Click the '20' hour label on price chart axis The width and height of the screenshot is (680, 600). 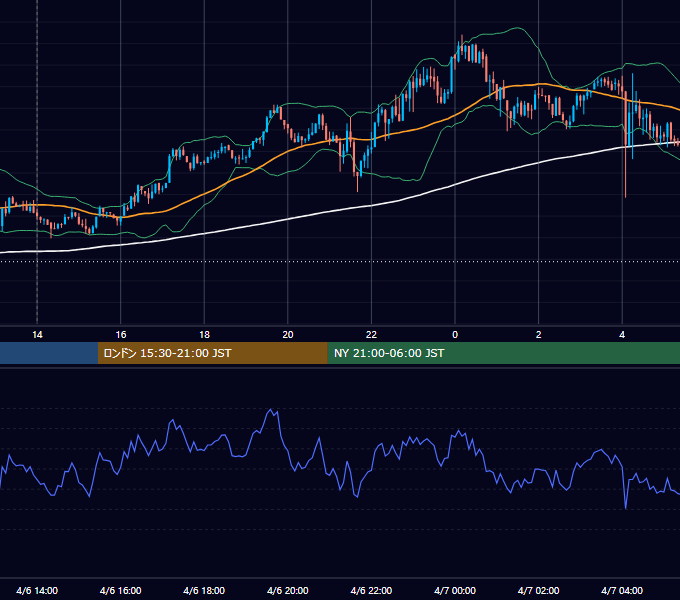[288, 335]
